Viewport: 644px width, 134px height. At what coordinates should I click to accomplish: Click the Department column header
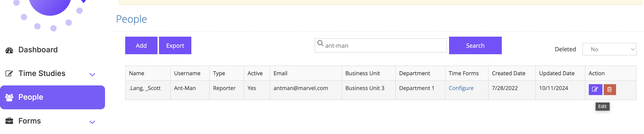(420, 73)
